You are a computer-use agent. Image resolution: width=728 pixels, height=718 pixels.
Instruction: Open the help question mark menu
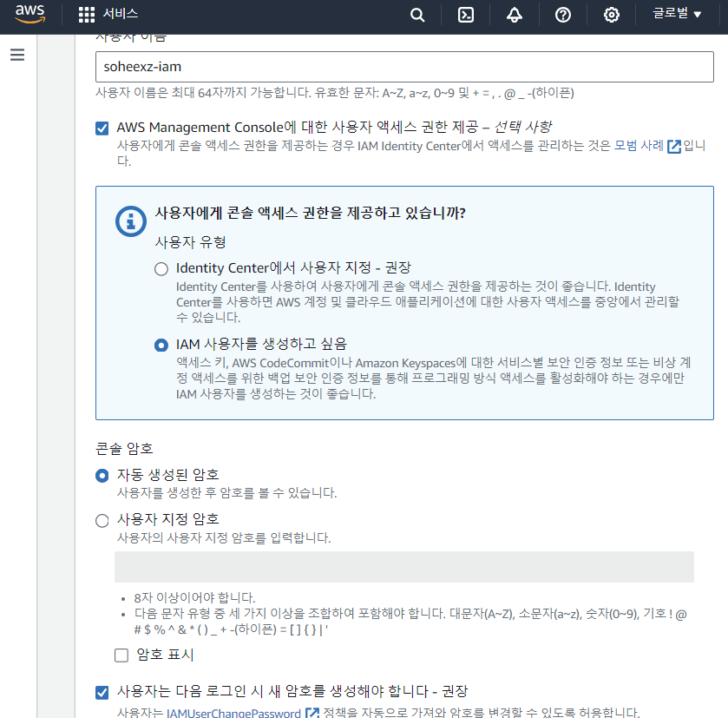pos(563,15)
